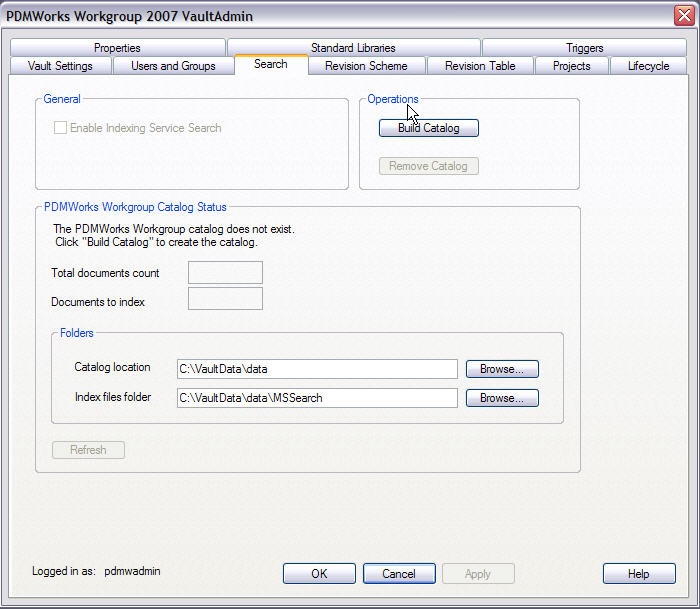Open Revision Scheme tab
This screenshot has width=700, height=609.
(366, 66)
